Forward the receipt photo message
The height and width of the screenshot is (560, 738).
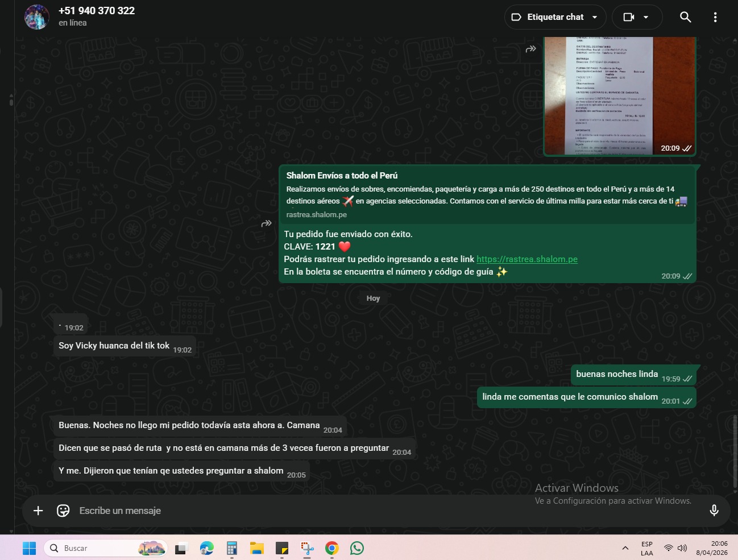click(530, 49)
